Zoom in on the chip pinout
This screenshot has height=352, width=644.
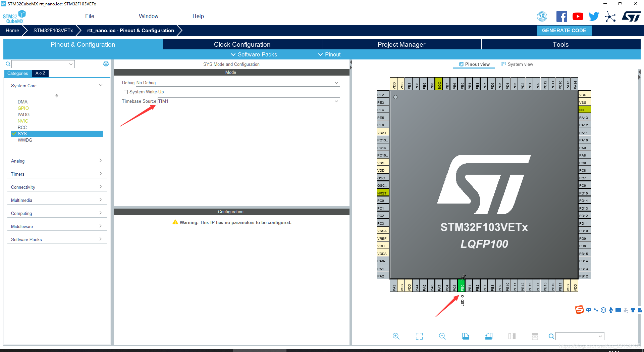tap(396, 336)
